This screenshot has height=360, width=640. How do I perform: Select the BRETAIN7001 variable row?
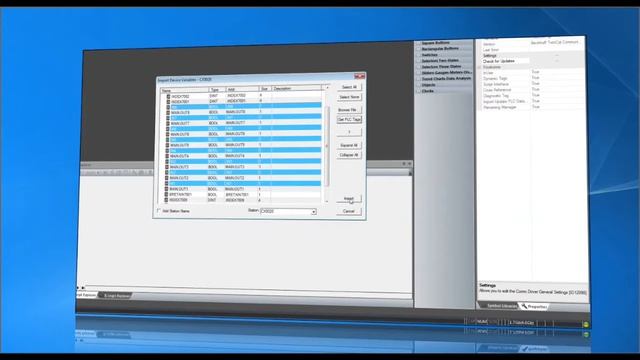coord(243,195)
